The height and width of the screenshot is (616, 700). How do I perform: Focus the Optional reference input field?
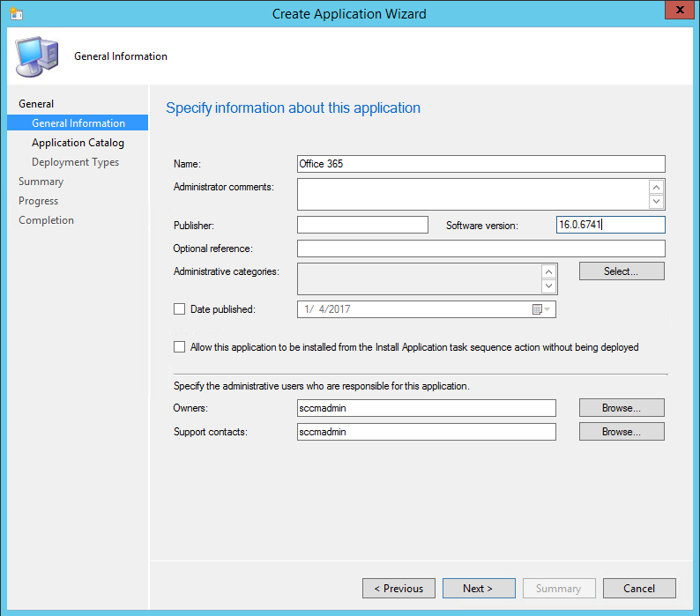pos(480,249)
